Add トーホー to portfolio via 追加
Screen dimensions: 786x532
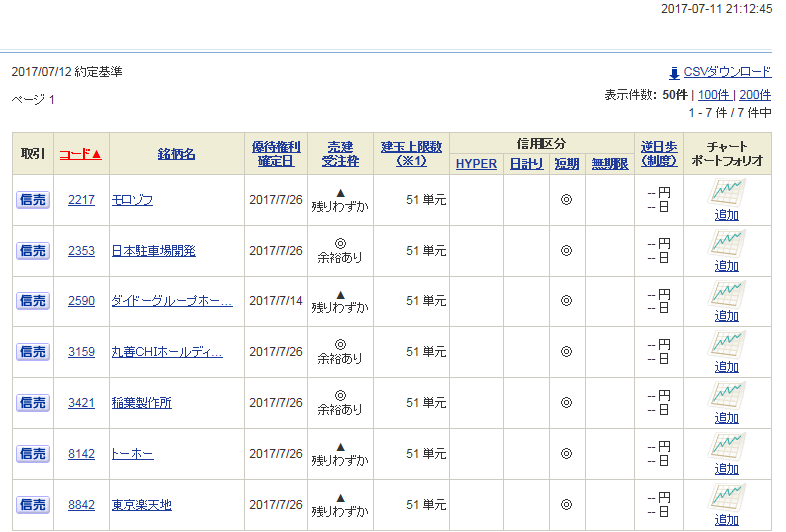click(x=727, y=469)
